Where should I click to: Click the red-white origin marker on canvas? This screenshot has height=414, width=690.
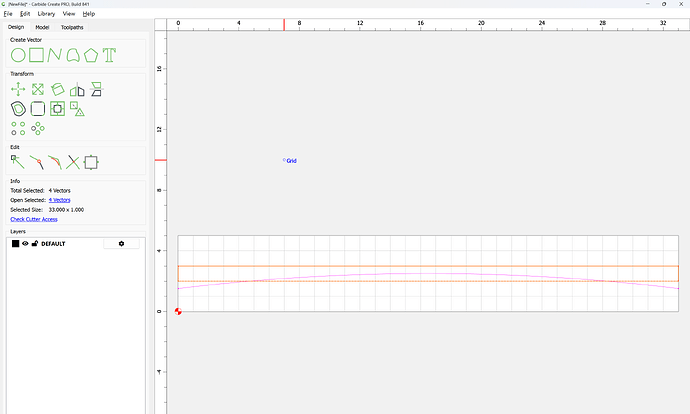pyautogui.click(x=178, y=311)
